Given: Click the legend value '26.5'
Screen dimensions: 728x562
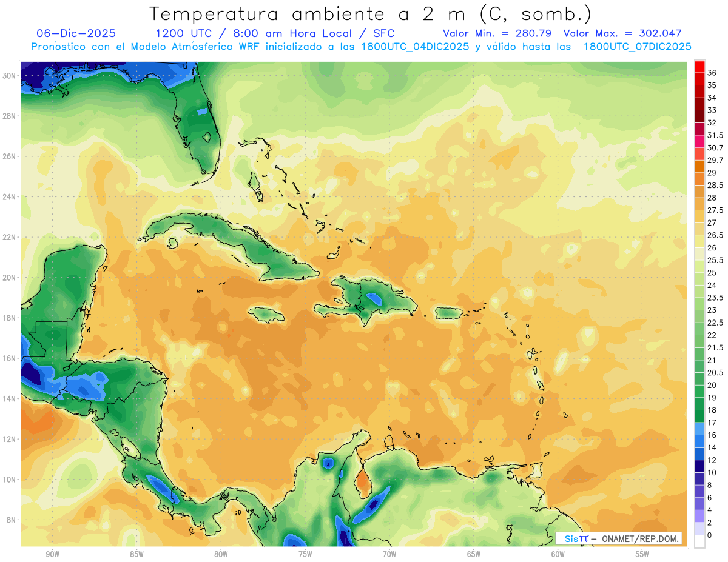Looking at the screenshot, I should (715, 235).
